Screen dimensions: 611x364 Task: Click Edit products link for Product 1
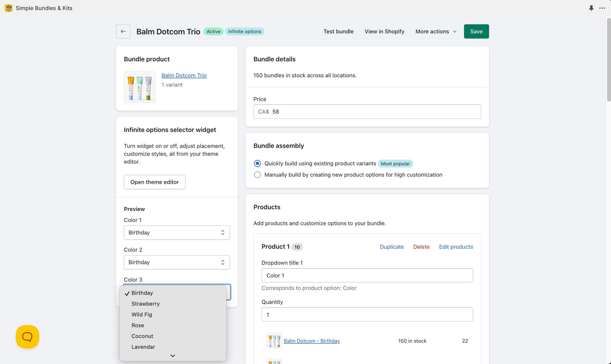(x=456, y=247)
